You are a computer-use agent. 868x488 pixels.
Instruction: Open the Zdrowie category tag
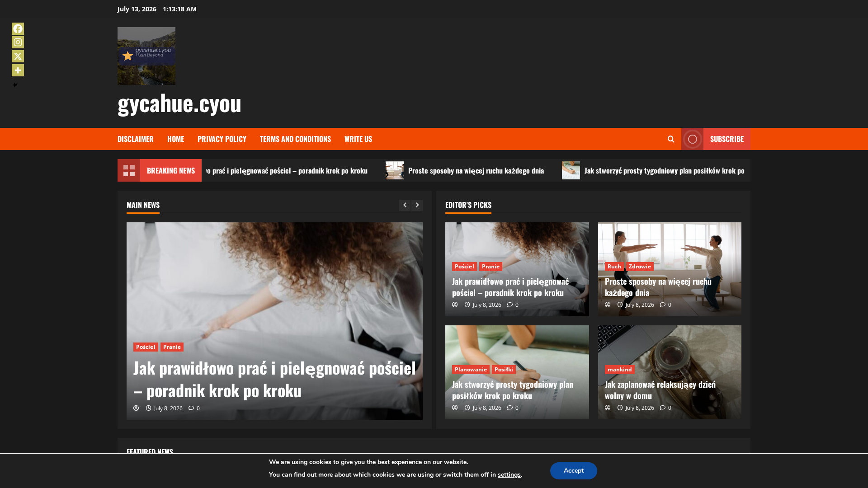[640, 267]
